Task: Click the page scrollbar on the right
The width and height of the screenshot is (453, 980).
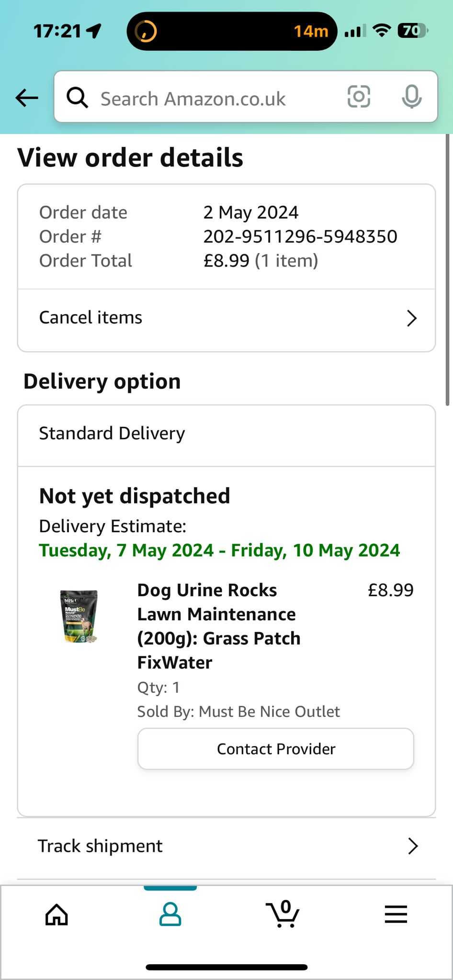Action: click(448, 270)
